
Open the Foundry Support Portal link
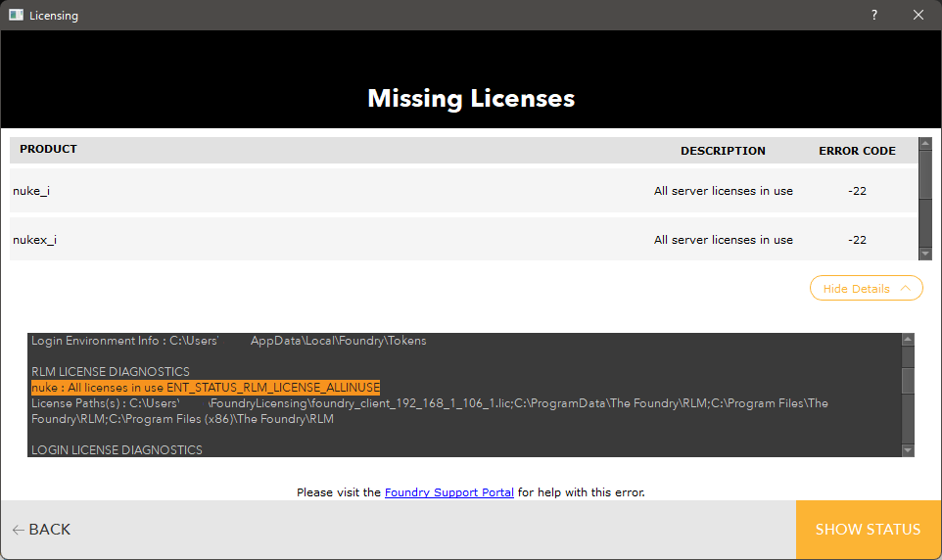click(x=448, y=492)
